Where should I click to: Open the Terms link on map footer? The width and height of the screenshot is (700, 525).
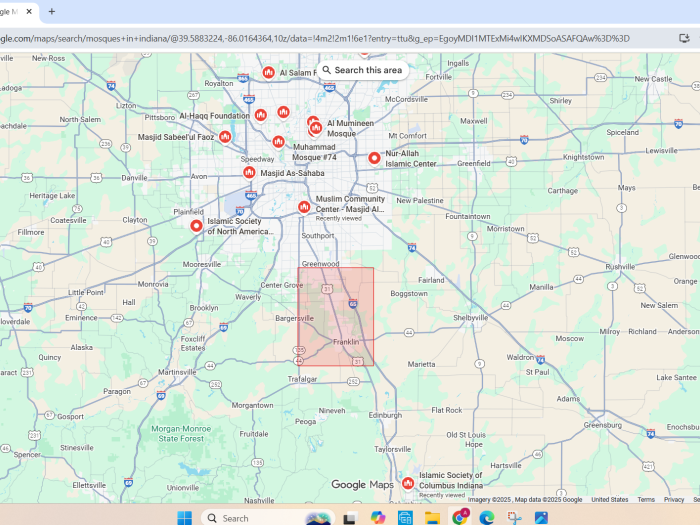[x=646, y=499]
